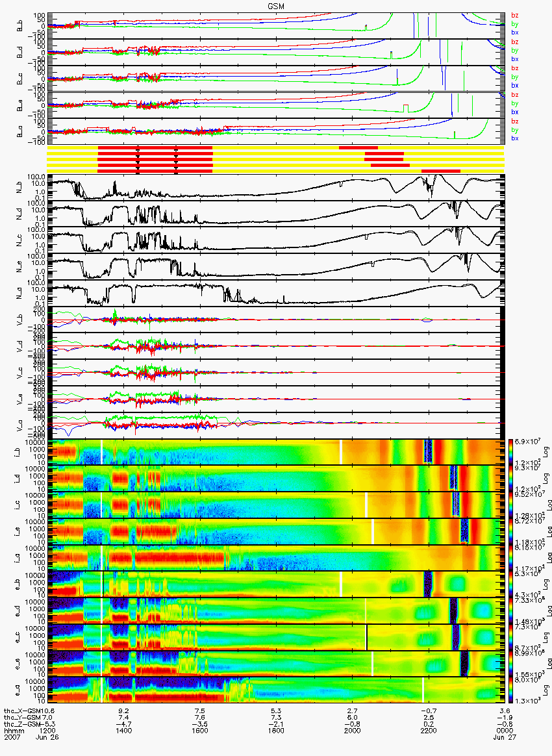Click the B_b axis label

point(20,25)
